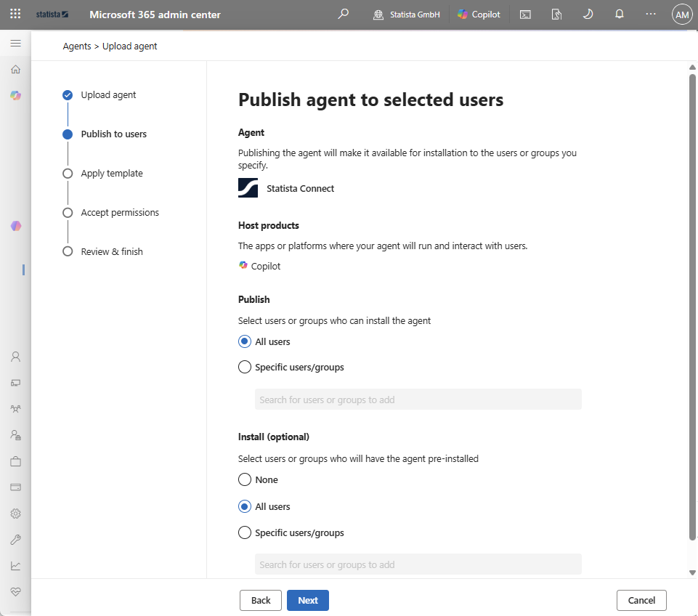
Task: Collapse the navigation hamburger menu
Action: [15, 43]
